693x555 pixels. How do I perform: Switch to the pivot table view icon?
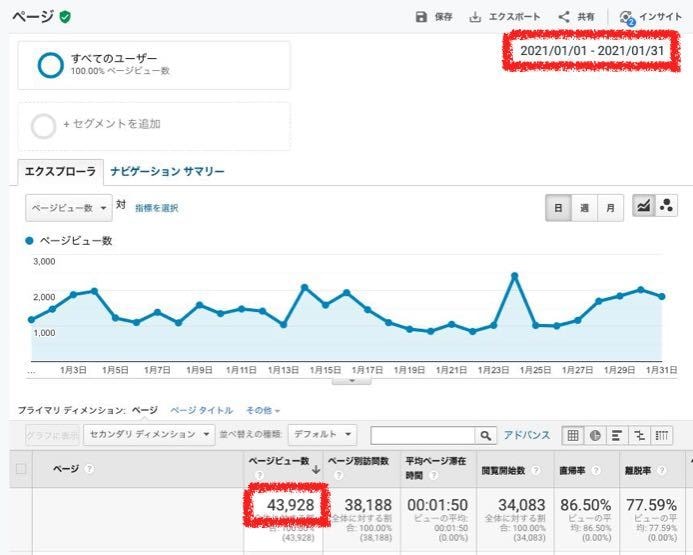662,435
